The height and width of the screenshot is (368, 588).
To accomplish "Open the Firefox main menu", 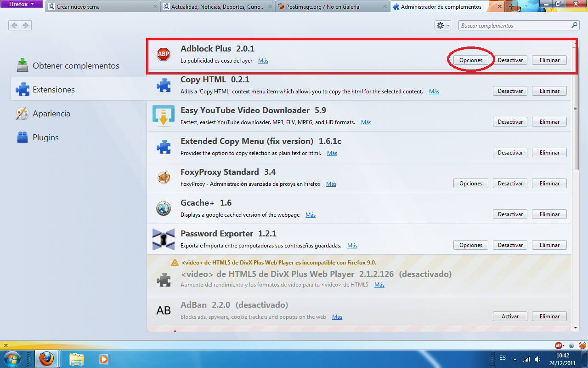I will (22, 4).
